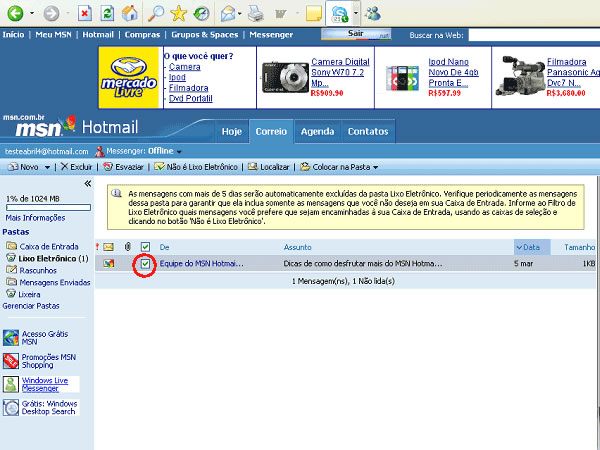Uncheck the Equipe do MSN Hotmail message

coord(145,264)
